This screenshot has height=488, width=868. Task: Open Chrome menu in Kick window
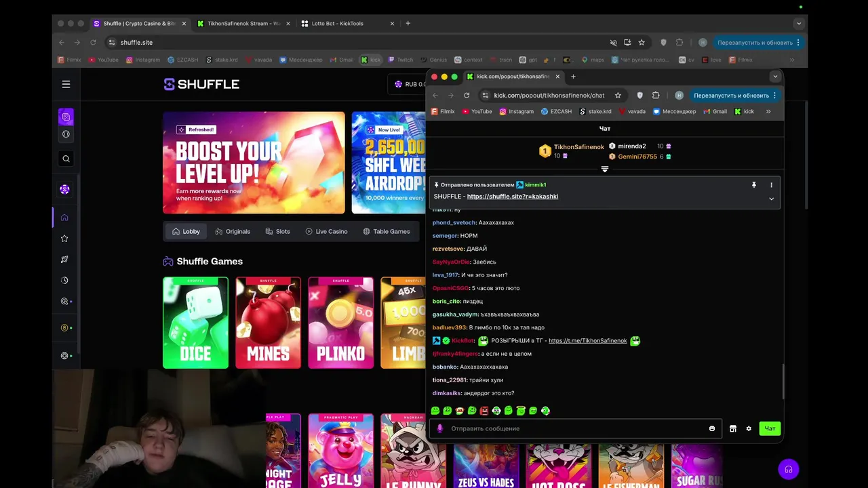(774, 96)
